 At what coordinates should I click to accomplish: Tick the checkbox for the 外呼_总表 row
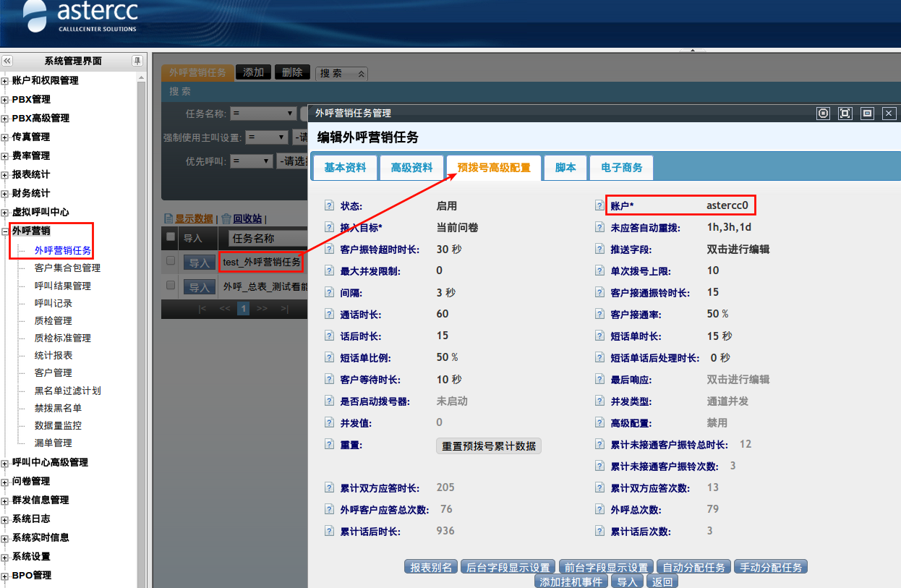pyautogui.click(x=171, y=286)
